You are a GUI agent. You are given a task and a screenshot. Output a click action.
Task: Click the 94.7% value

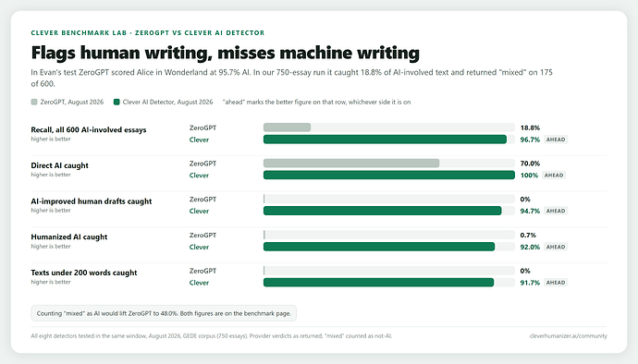530,211
